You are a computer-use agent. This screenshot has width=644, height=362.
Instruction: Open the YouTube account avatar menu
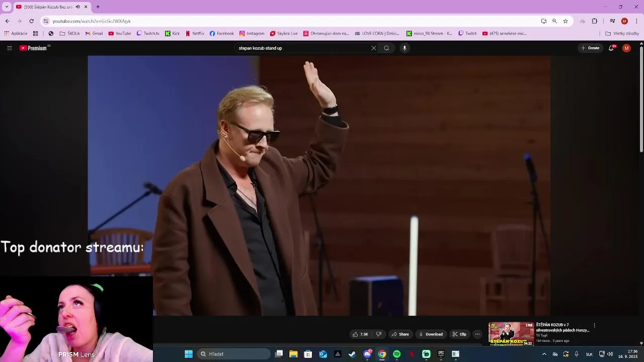(626, 48)
